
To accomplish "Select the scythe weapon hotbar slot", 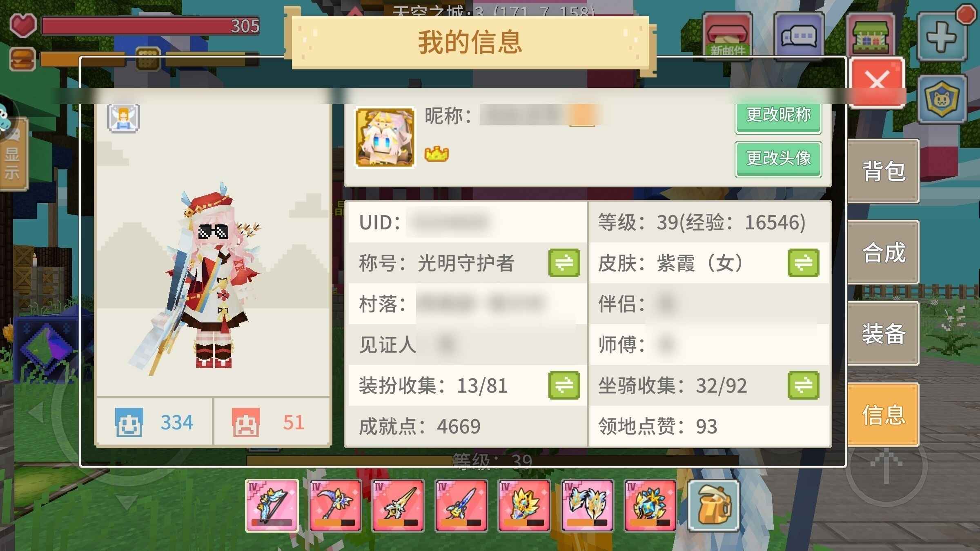I will click(335, 505).
